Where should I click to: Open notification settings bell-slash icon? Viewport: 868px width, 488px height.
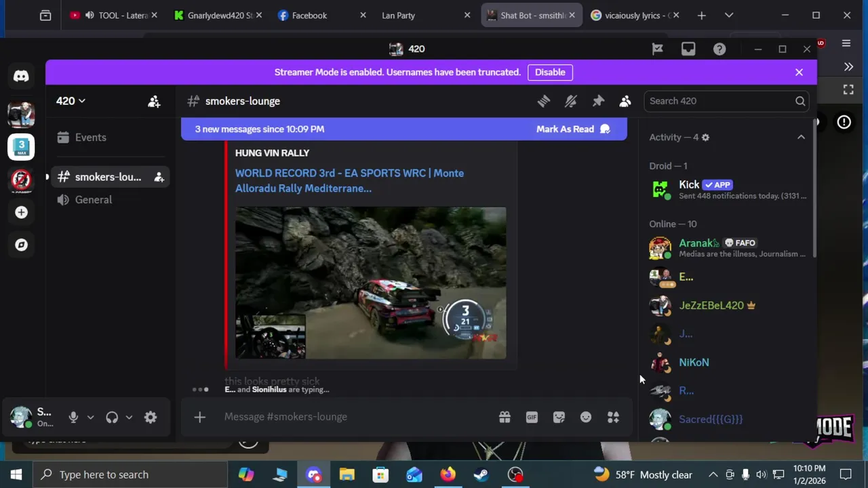pyautogui.click(x=571, y=101)
